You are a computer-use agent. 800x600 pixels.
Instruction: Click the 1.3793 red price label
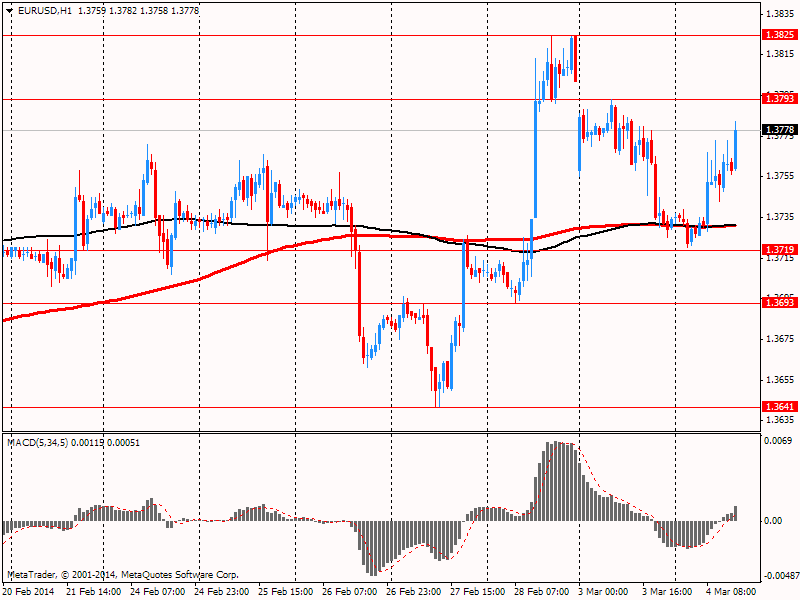(x=780, y=98)
